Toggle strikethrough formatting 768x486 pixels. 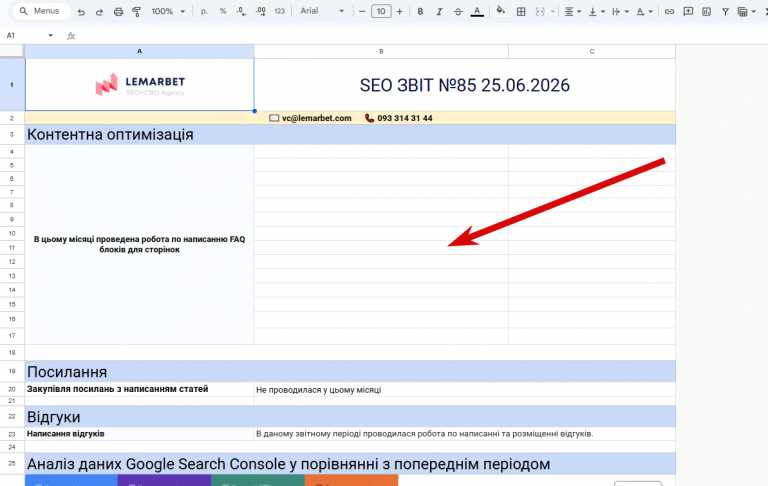coord(458,11)
